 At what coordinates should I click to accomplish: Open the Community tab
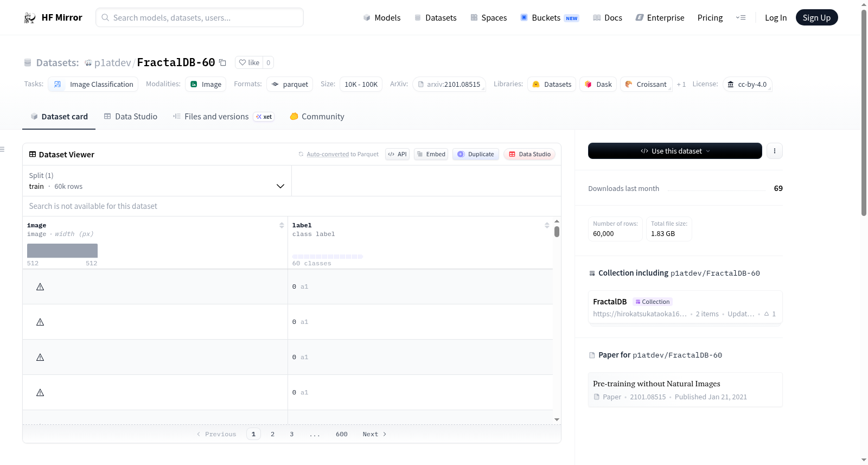(317, 117)
